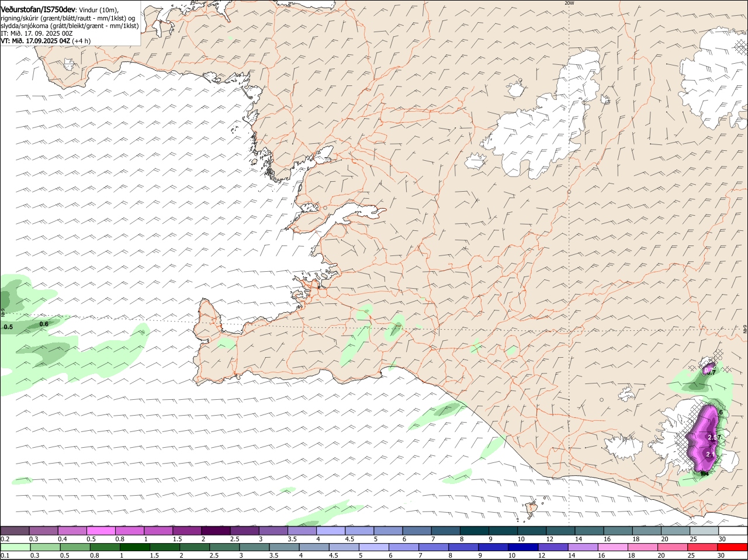Select green-row legend swatch labeled 30
The width and height of the screenshot is (748, 560).
coord(732,547)
